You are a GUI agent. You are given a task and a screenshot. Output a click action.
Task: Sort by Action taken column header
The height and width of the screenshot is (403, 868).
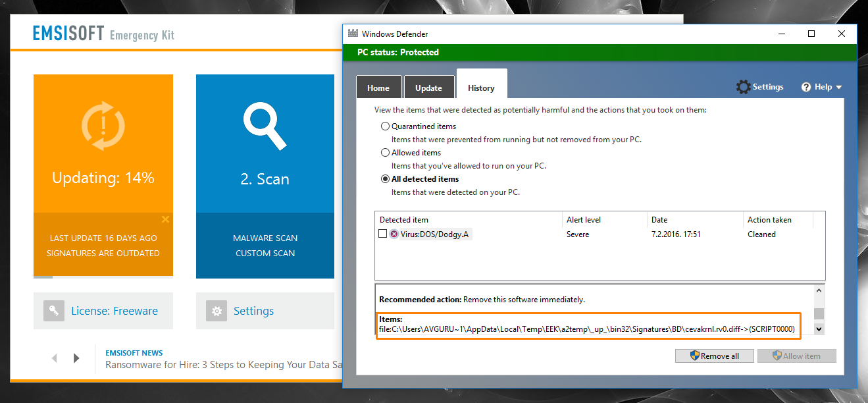(x=779, y=220)
